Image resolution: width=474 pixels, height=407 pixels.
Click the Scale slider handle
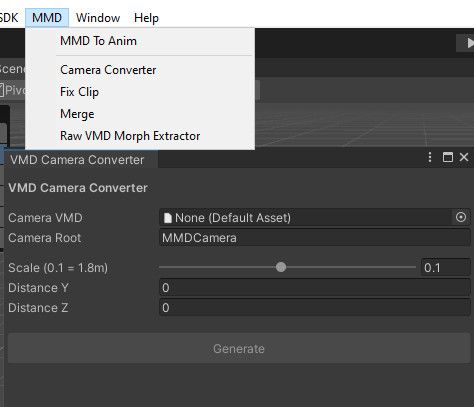point(281,267)
